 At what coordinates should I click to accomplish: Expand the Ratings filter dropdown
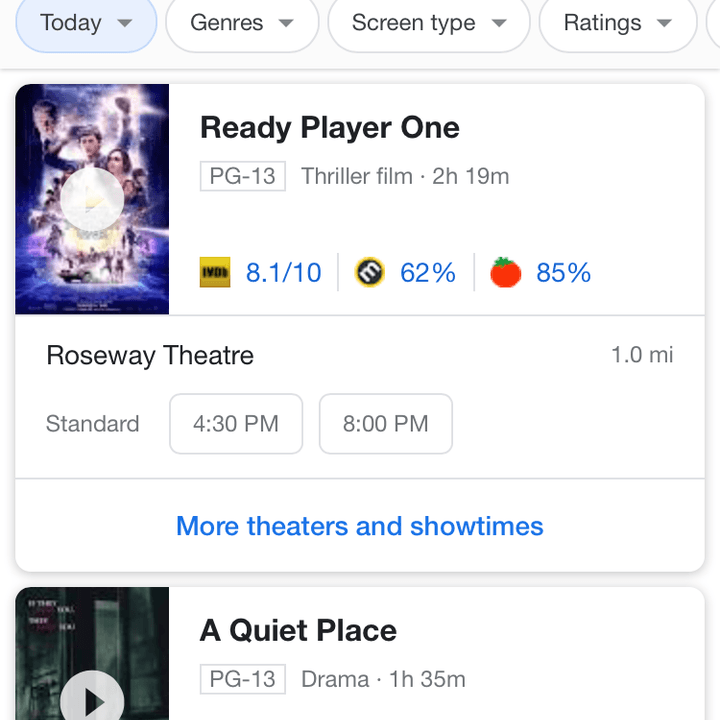tap(617, 23)
